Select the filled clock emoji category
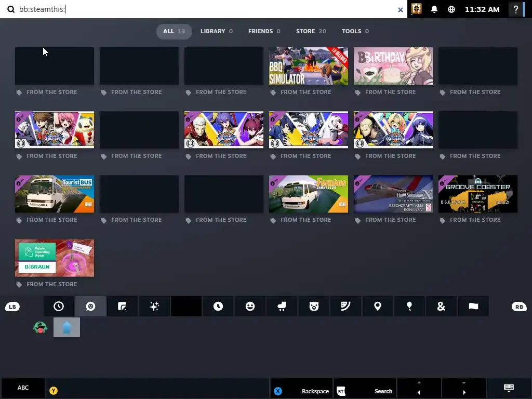This screenshot has height=399, width=532. click(218, 307)
